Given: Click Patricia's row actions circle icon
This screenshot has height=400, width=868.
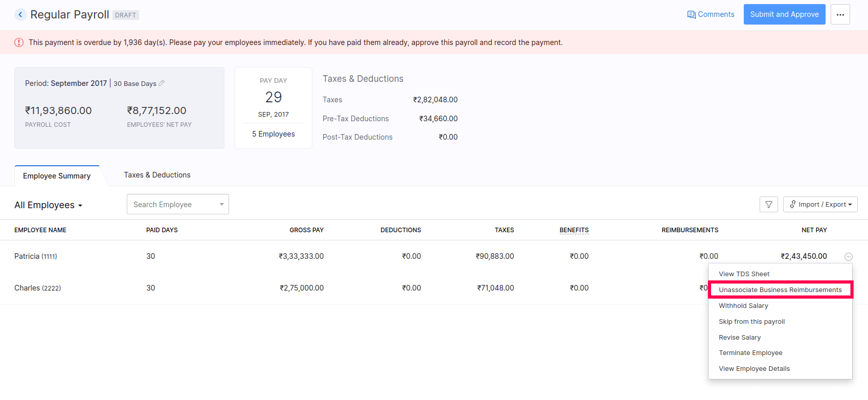Looking at the screenshot, I should (848, 257).
